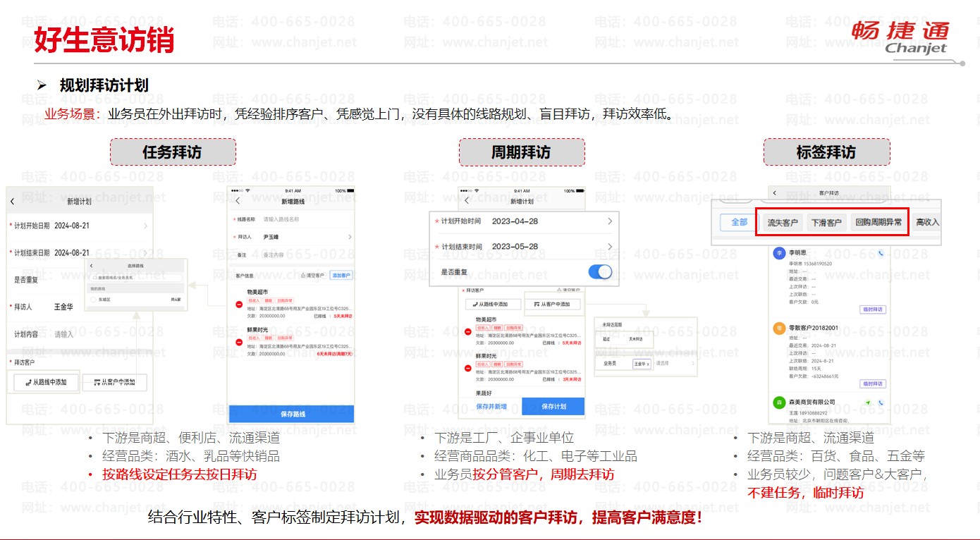Remove 物美超市 from the 新增路线 list
Image resolution: width=980 pixels, height=540 pixels.
point(240,305)
